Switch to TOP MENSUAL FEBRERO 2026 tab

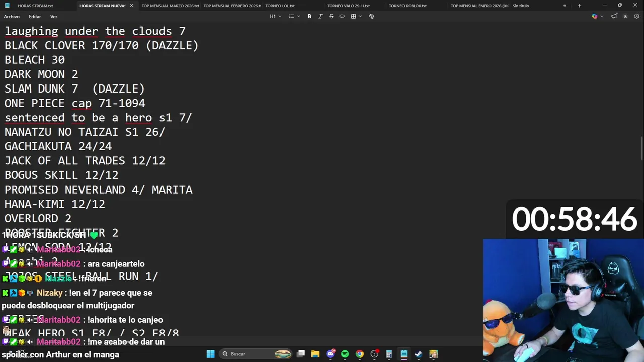232,6
